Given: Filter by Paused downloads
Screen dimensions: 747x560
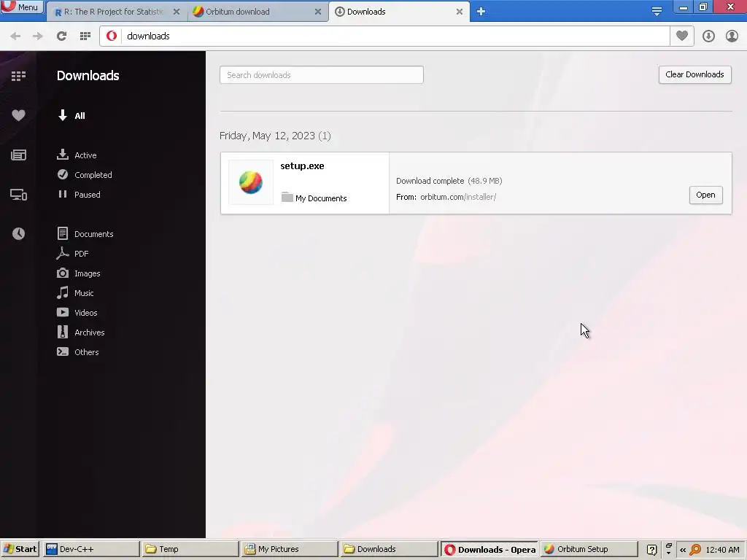Looking at the screenshot, I should tap(79, 194).
